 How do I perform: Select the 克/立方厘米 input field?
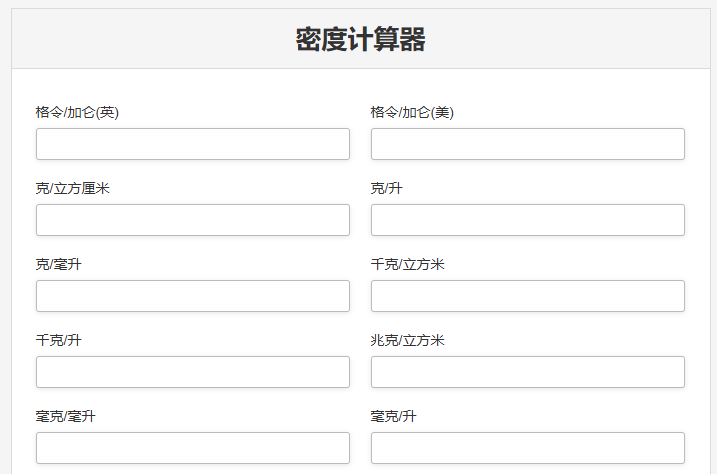[193, 220]
